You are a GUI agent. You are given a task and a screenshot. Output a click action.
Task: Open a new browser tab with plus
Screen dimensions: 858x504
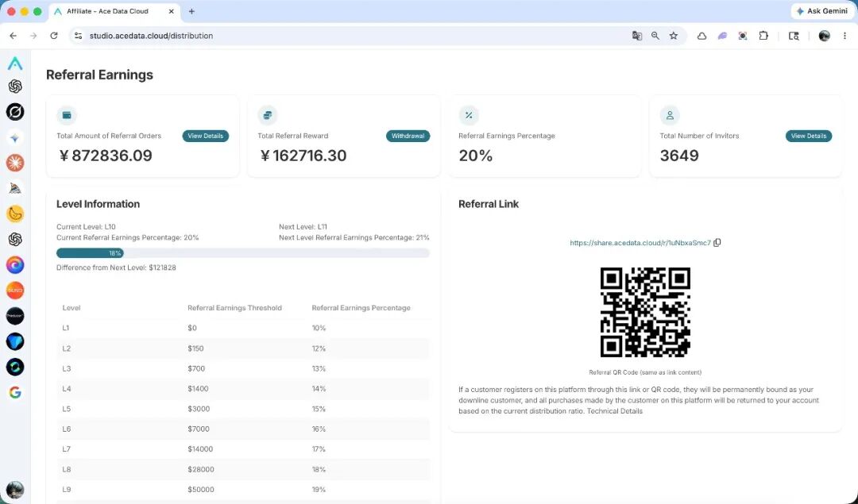click(x=191, y=11)
